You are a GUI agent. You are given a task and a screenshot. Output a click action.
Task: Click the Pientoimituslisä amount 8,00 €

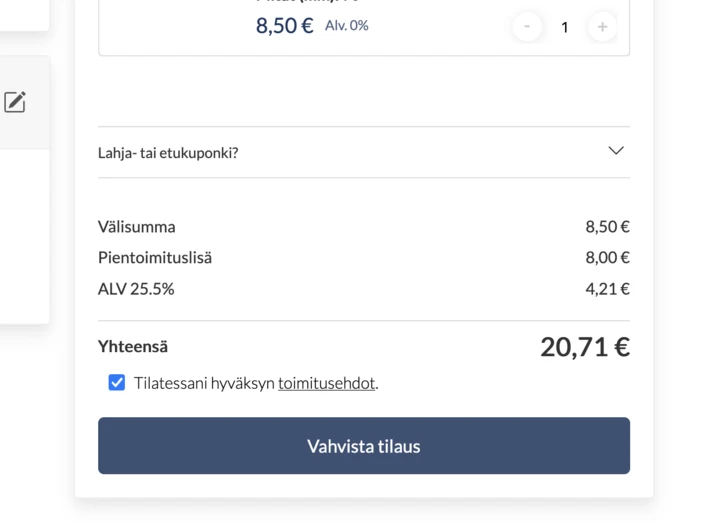[x=607, y=258]
